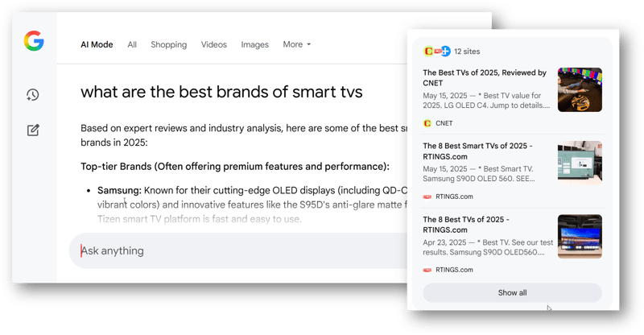Click RTINGS.com label under 8 Best TVs result

click(x=454, y=270)
